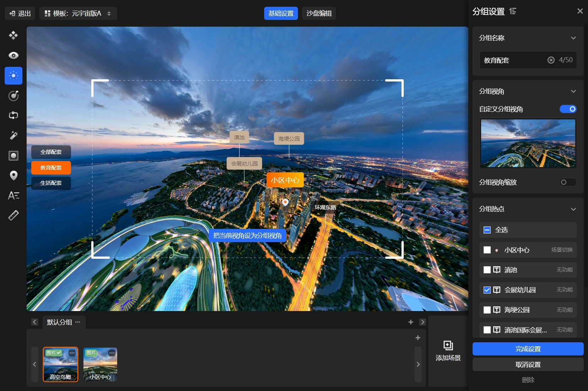Screen dimensions: 588x391
Task: Select the ruler measurement tool
Action: click(x=13, y=215)
